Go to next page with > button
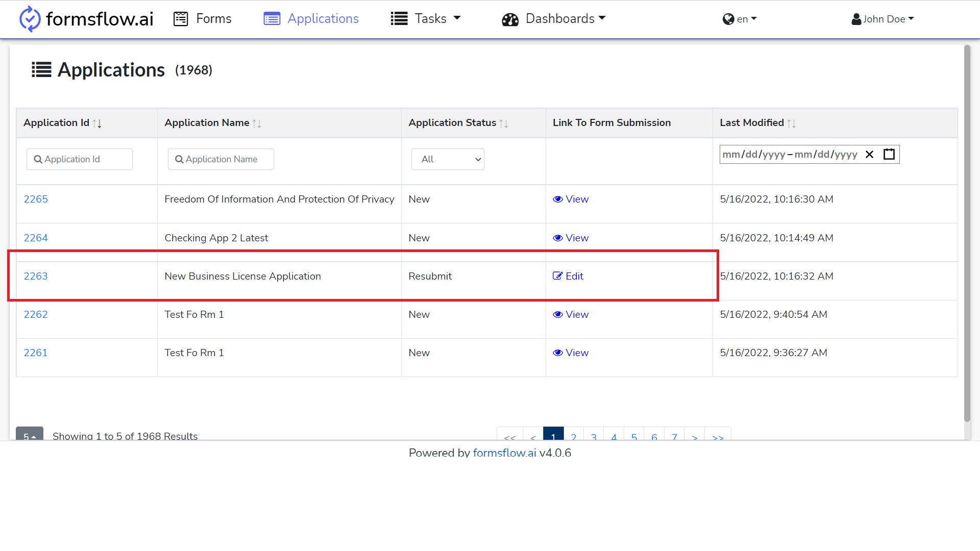This screenshot has width=980, height=551. 695,434
